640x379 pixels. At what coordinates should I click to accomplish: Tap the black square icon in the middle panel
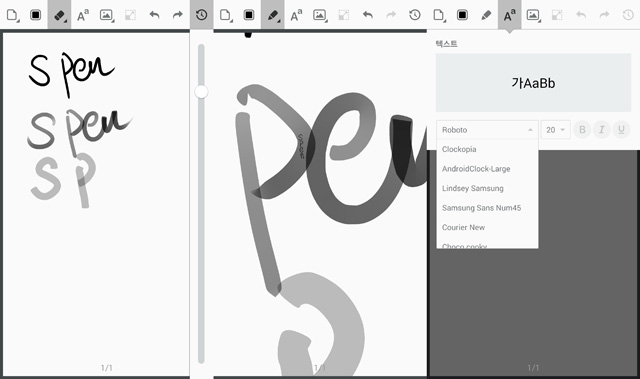[x=249, y=15]
